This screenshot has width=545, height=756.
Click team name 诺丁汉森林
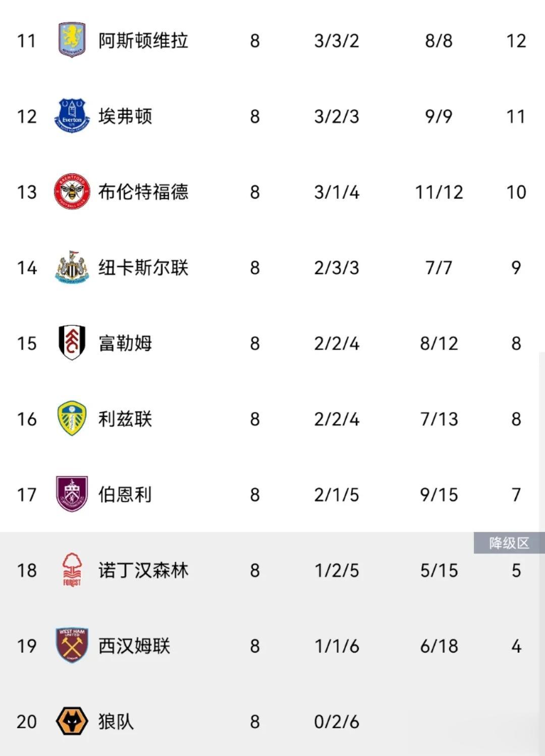(143, 570)
